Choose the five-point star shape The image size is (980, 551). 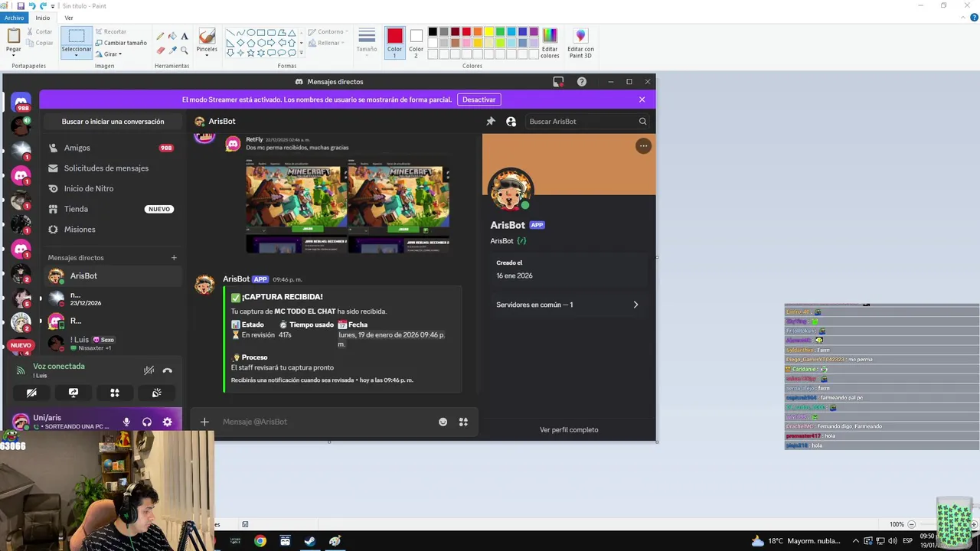click(250, 53)
